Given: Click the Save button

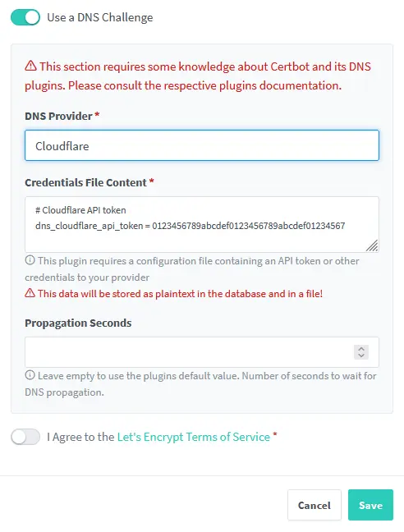Looking at the screenshot, I should click(370, 505).
